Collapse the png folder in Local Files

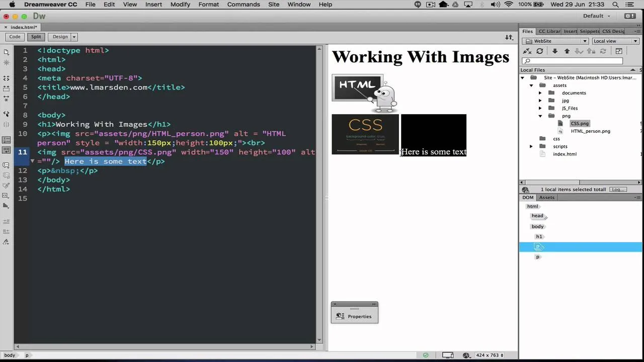(540, 116)
